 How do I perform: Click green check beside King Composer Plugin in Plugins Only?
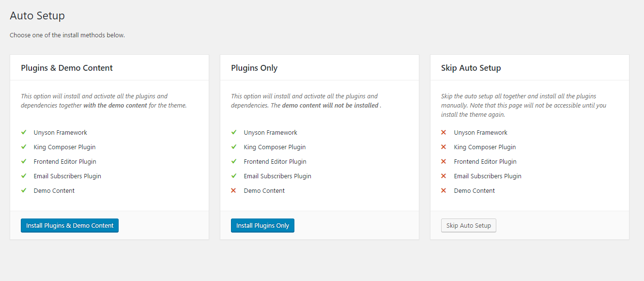point(234,147)
